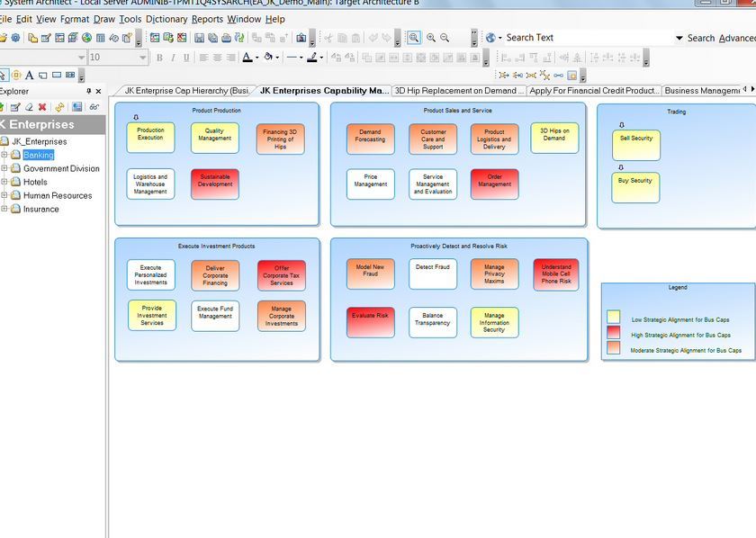
Task: Open the font size dropdown
Action: 143,58
